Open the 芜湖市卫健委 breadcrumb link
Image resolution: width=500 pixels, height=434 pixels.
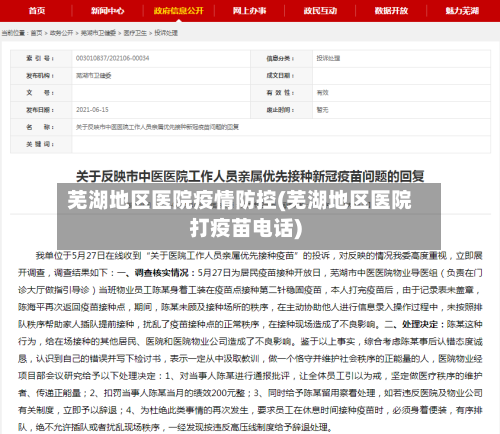click(98, 33)
